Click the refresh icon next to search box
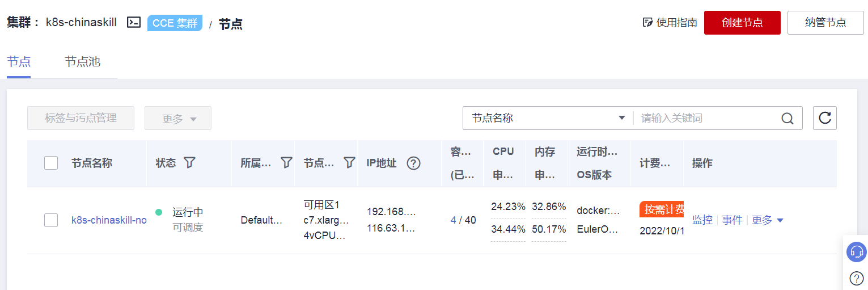 [x=824, y=118]
